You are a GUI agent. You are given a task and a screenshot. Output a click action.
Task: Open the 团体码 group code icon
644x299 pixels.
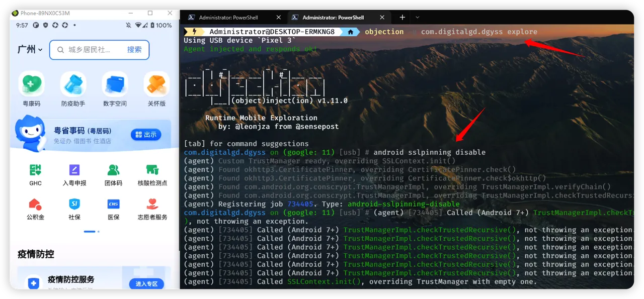tap(113, 170)
